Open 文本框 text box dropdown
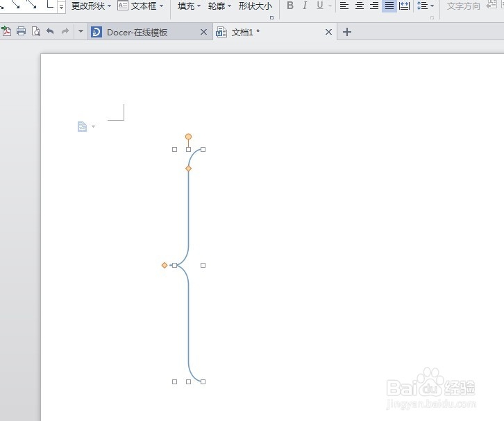504x421 pixels. (x=140, y=6)
